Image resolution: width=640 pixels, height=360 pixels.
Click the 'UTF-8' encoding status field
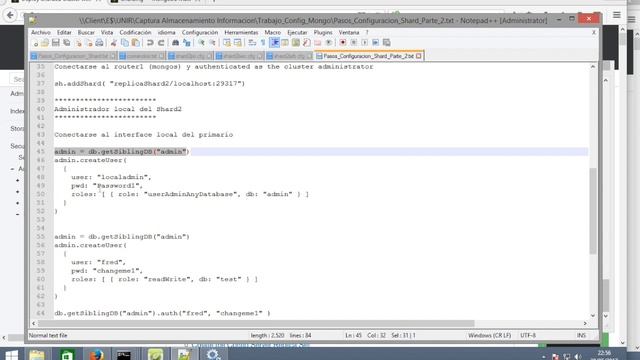click(x=528, y=335)
